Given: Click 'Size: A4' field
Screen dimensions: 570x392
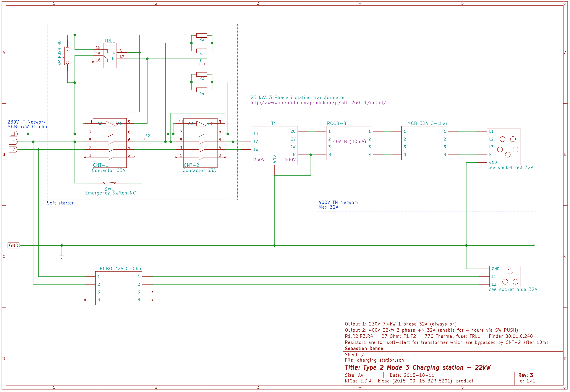Looking at the screenshot, I should coord(354,375).
